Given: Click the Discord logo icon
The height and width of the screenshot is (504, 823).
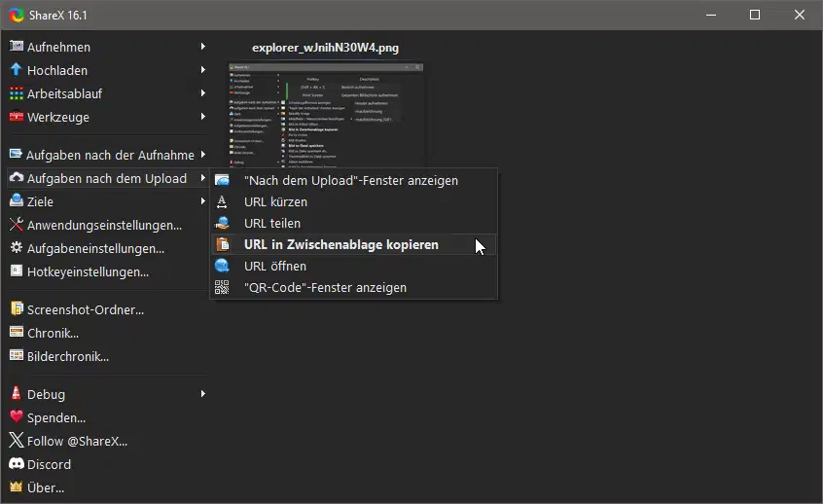Looking at the screenshot, I should (17, 463).
